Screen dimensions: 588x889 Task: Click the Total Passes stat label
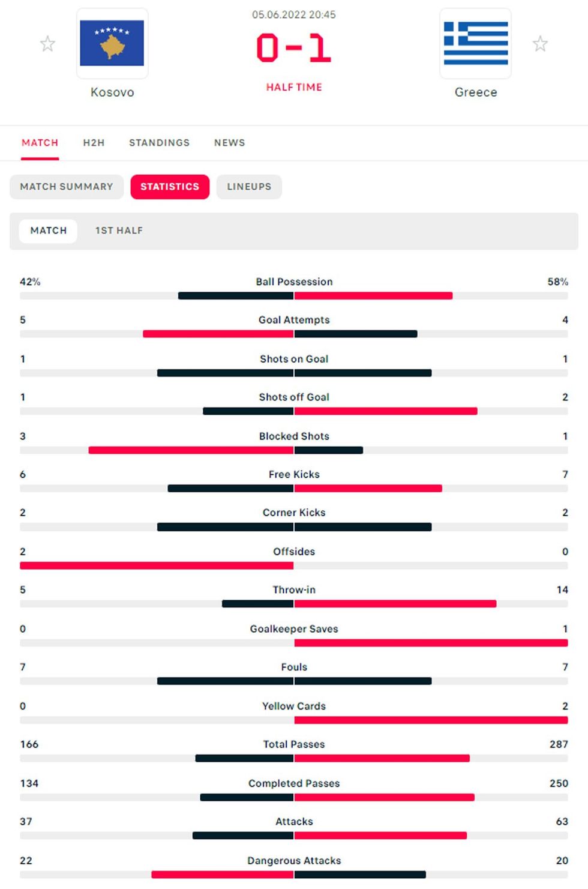[294, 744]
